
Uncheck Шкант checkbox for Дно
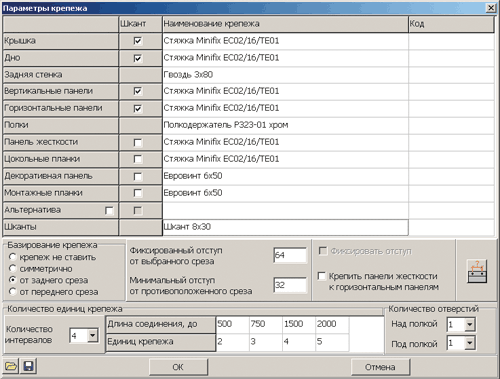pyautogui.click(x=137, y=58)
